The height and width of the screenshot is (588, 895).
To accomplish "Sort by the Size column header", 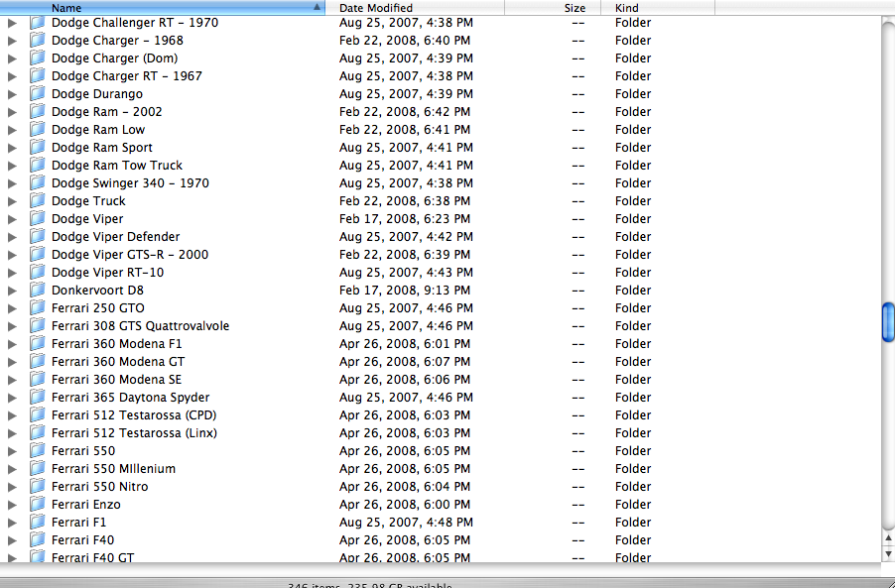I will (x=553, y=7).
